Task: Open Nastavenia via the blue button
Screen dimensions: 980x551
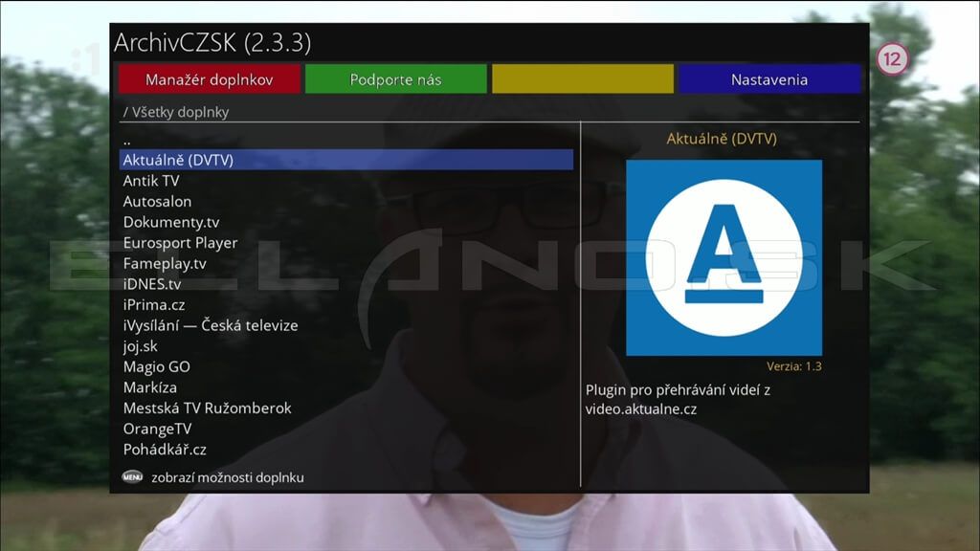Action: [x=768, y=79]
